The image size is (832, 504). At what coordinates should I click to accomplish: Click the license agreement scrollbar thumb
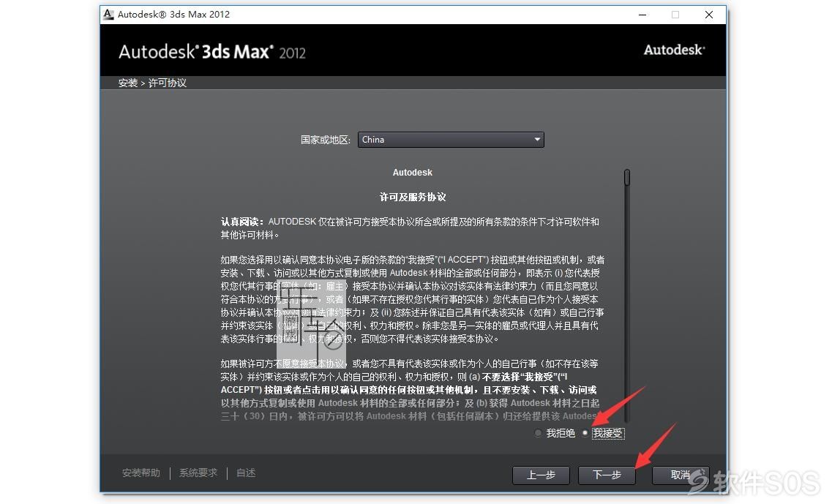tap(627, 177)
